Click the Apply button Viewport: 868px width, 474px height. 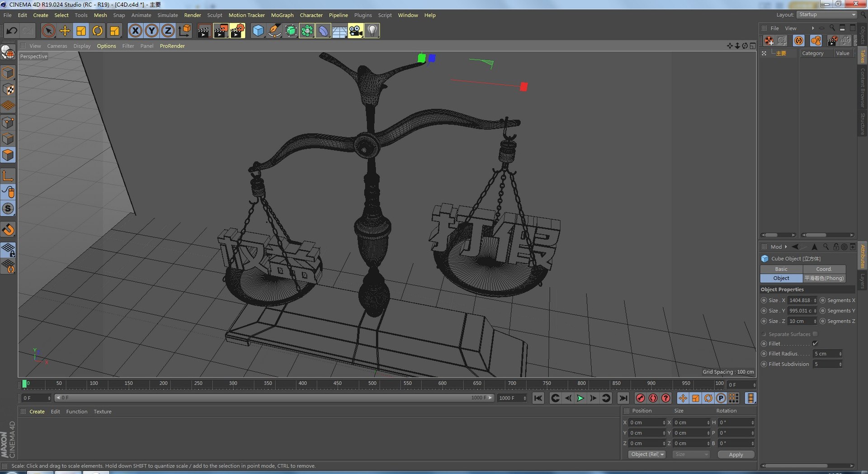(x=736, y=455)
